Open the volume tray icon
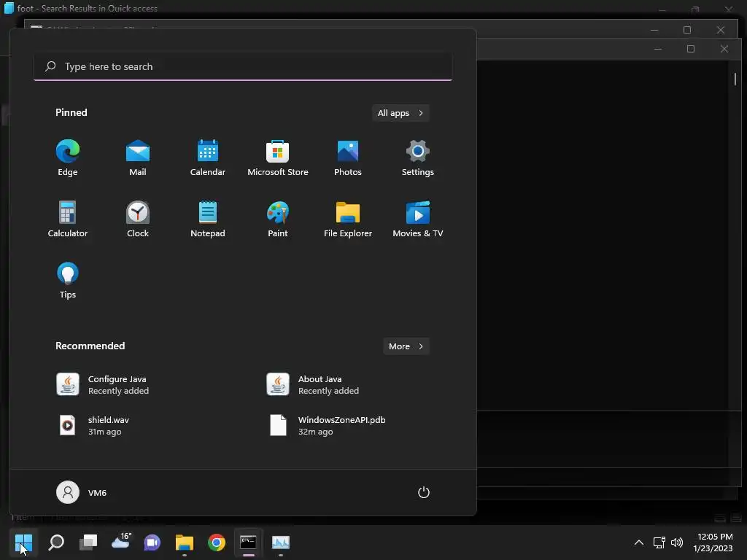The height and width of the screenshot is (560, 747). tap(676, 542)
